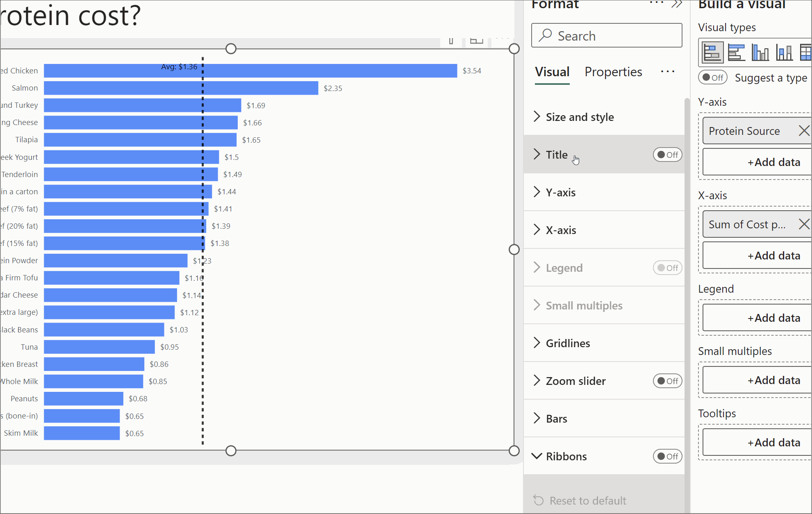812x514 pixels.
Task: Click Add data under Legend
Action: point(773,318)
